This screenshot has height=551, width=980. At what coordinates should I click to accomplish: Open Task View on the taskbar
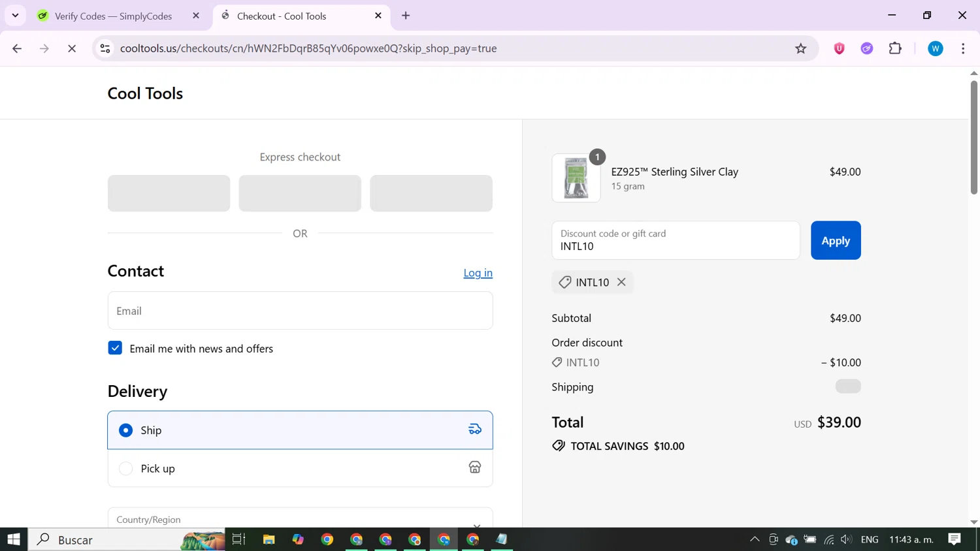pyautogui.click(x=238, y=539)
